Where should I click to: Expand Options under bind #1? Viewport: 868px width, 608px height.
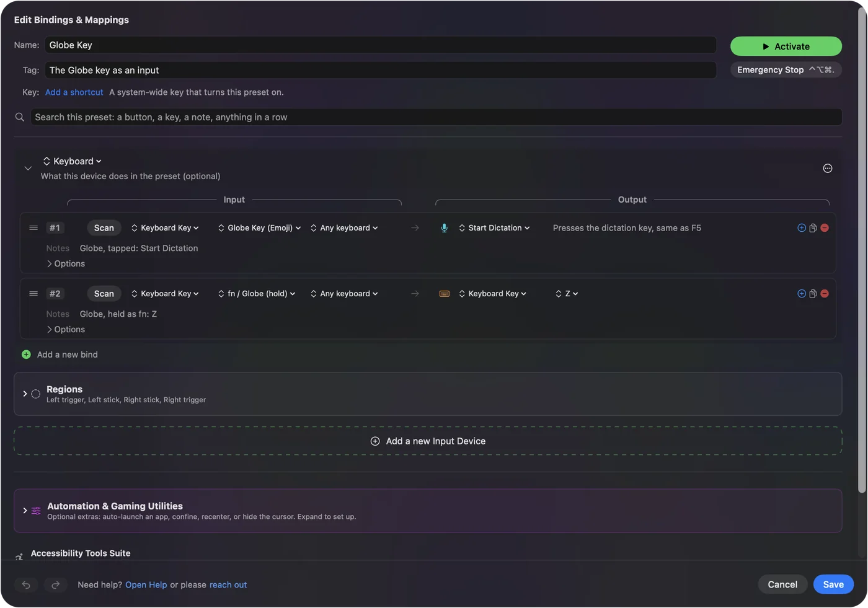coord(66,264)
